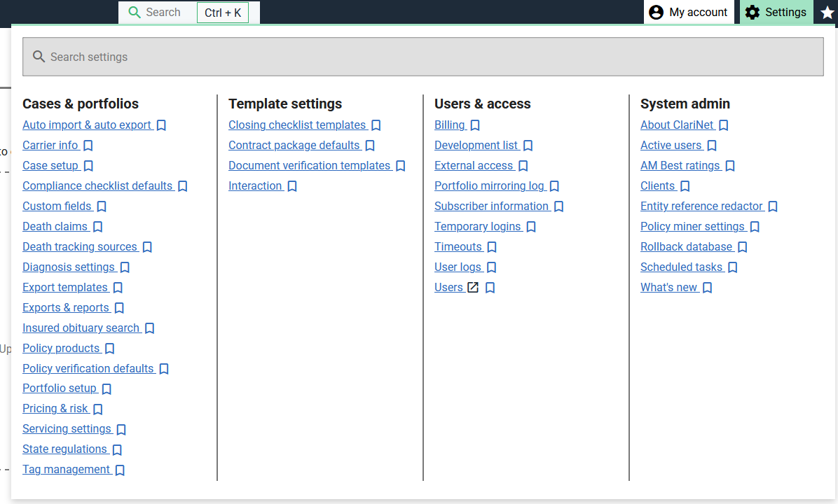This screenshot has width=838, height=504.
Task: Bookmark Contract package defaults
Action: click(x=370, y=146)
